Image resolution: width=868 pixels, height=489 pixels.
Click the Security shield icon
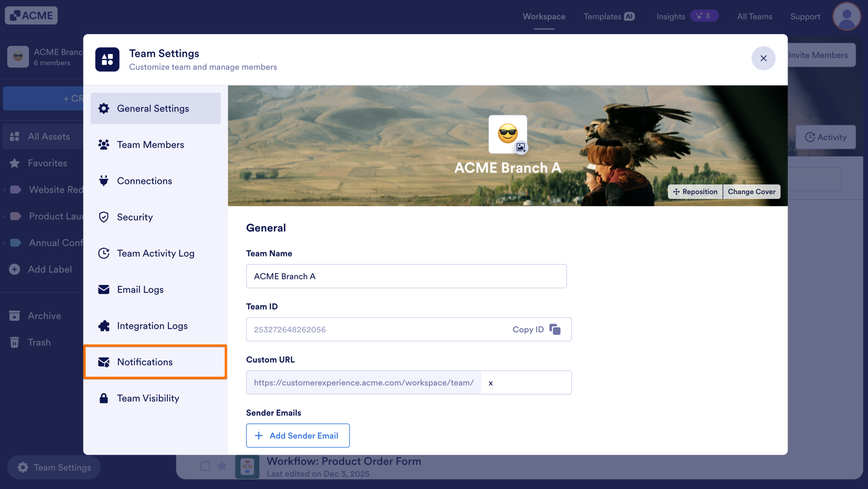[104, 217]
